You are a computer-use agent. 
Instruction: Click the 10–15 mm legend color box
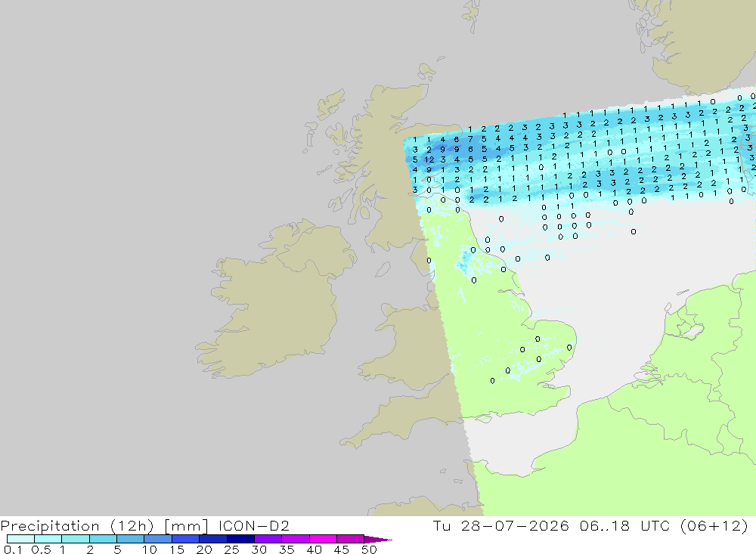pos(158,539)
